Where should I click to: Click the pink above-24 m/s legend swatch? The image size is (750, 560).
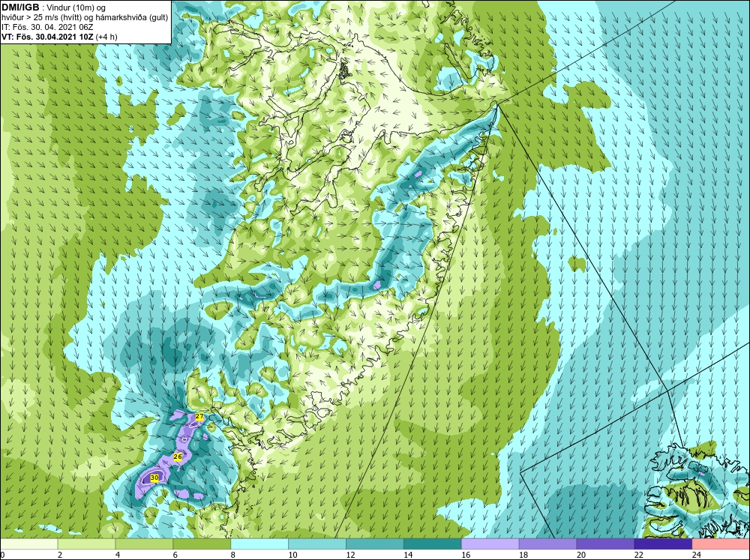[x=721, y=544]
